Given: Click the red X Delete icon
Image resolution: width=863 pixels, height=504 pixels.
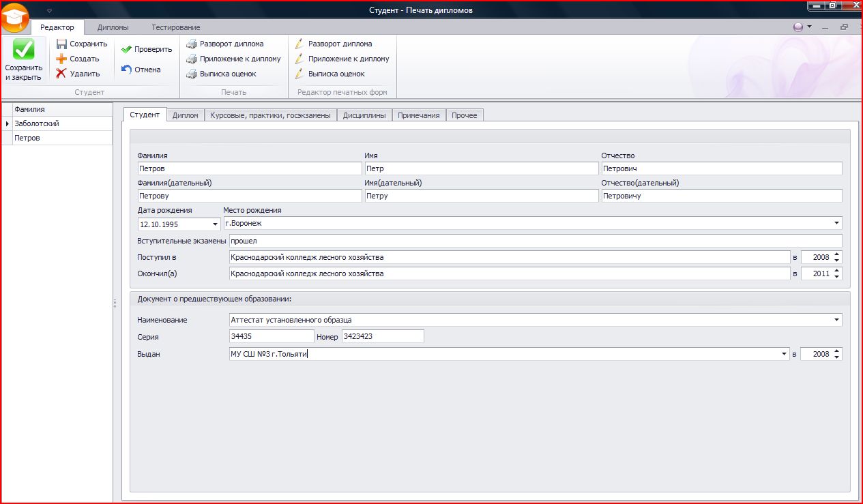Looking at the screenshot, I should 61,74.
